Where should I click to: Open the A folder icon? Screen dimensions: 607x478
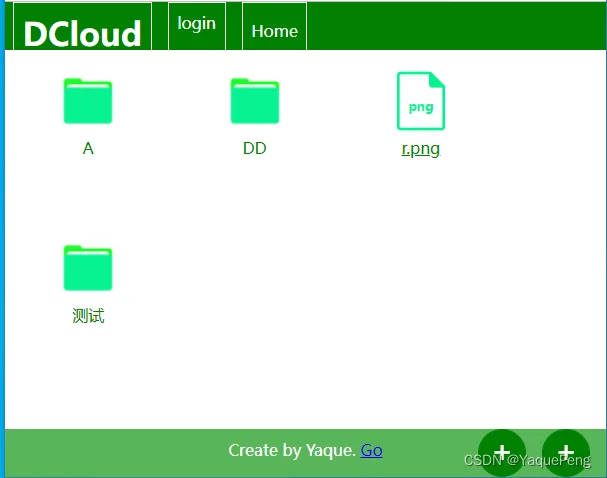tap(88, 101)
